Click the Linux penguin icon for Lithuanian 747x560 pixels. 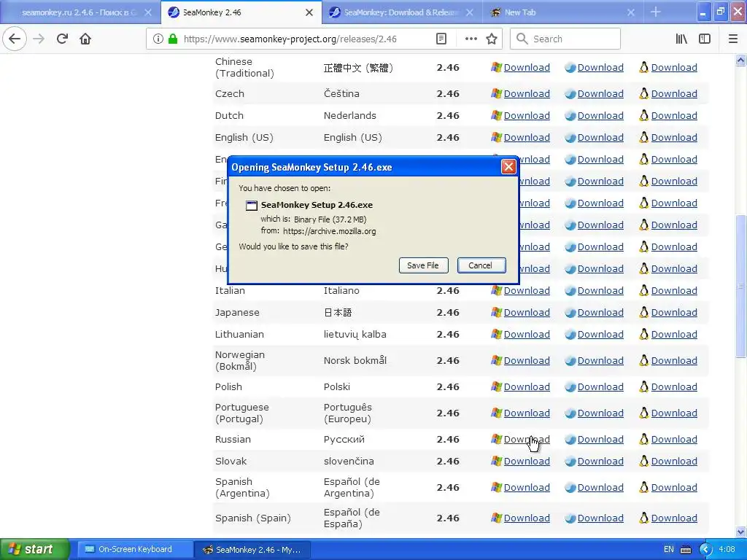(643, 334)
